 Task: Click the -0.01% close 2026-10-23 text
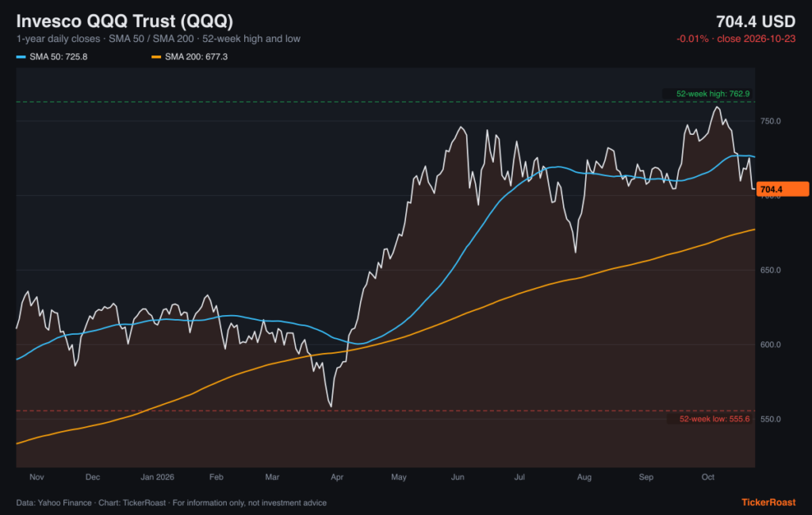tap(736, 39)
